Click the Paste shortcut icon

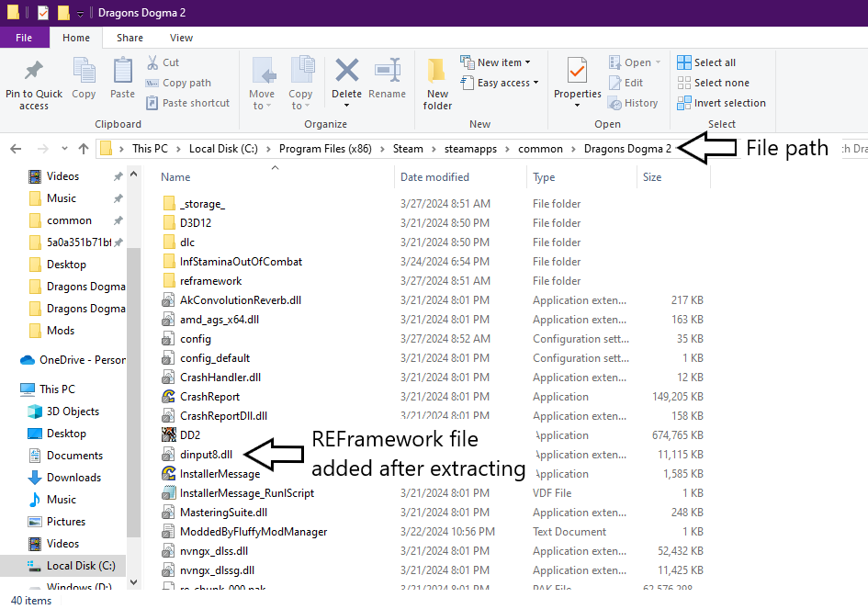[152, 103]
